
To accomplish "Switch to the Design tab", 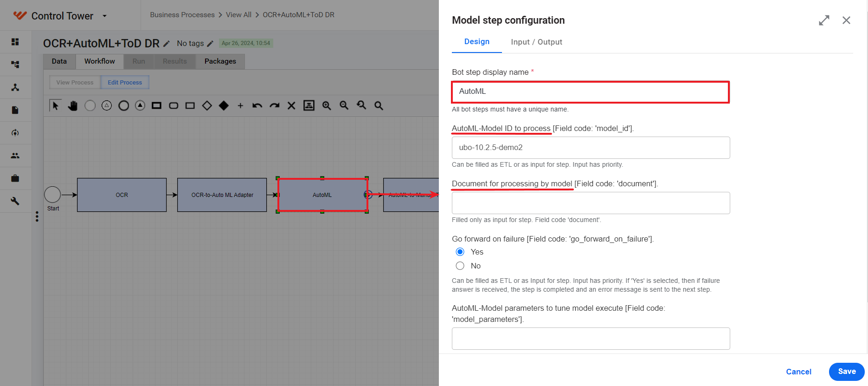I will click(x=477, y=42).
